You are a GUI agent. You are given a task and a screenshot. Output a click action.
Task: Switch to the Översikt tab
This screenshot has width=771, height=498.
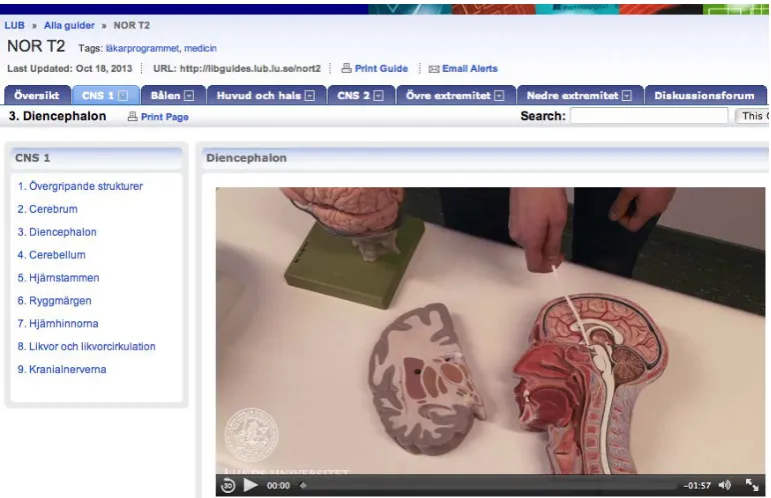(x=37, y=95)
